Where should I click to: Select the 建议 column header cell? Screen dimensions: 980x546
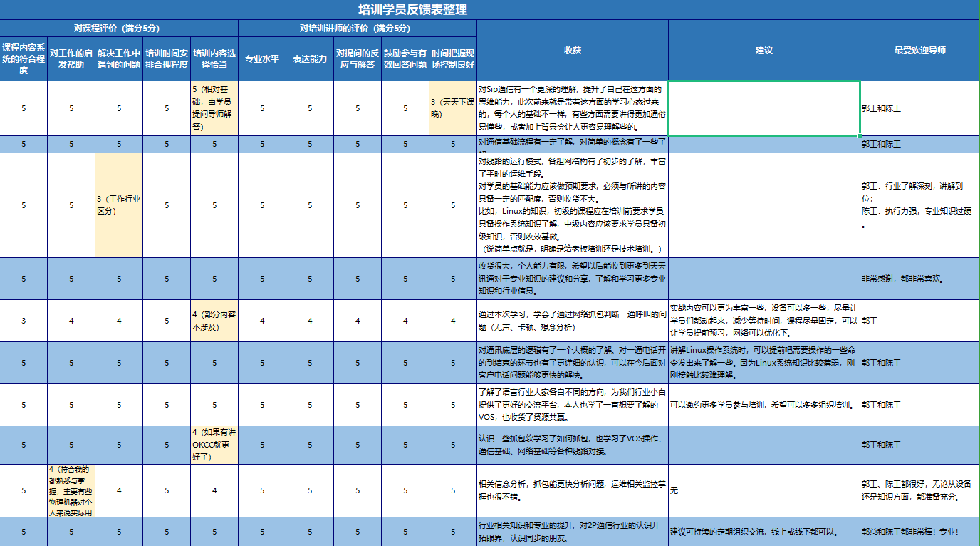763,51
